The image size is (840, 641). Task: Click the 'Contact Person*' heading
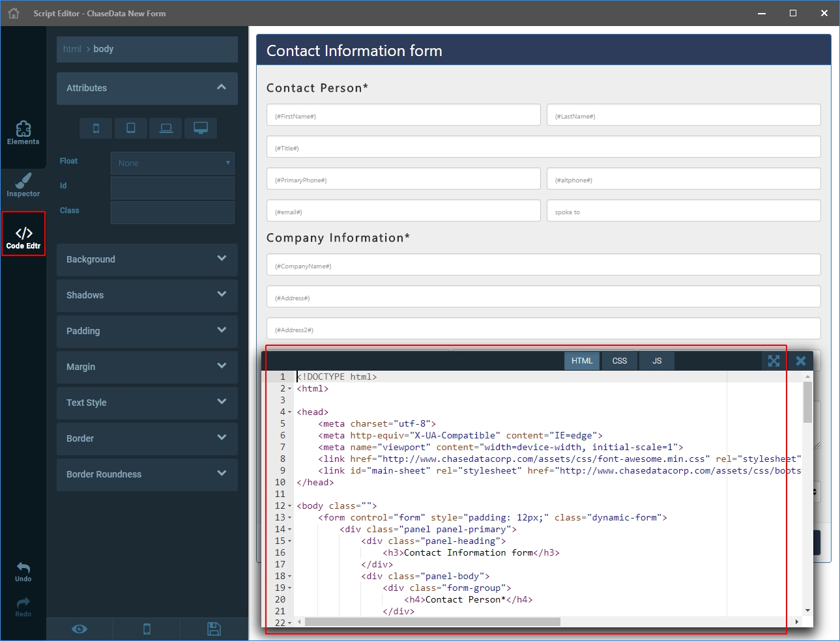coord(317,88)
